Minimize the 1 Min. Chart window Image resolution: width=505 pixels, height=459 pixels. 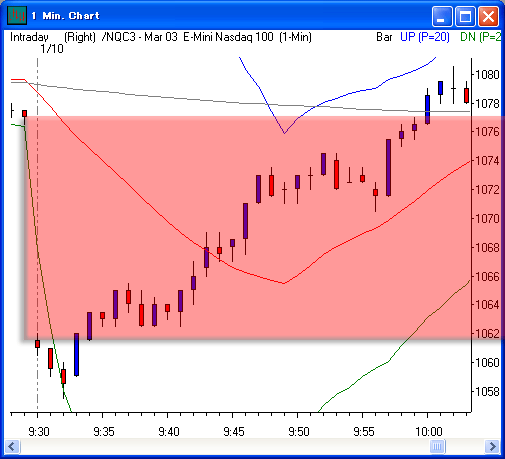click(x=442, y=16)
